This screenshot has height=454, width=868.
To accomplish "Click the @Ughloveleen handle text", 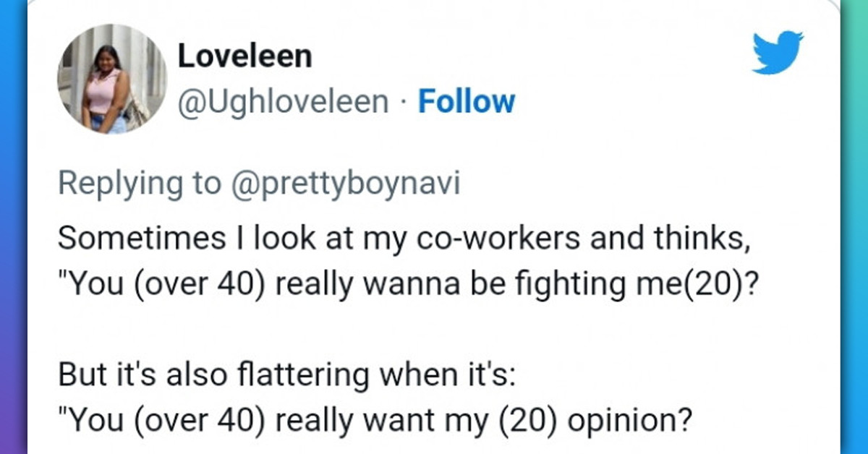I will [x=283, y=101].
